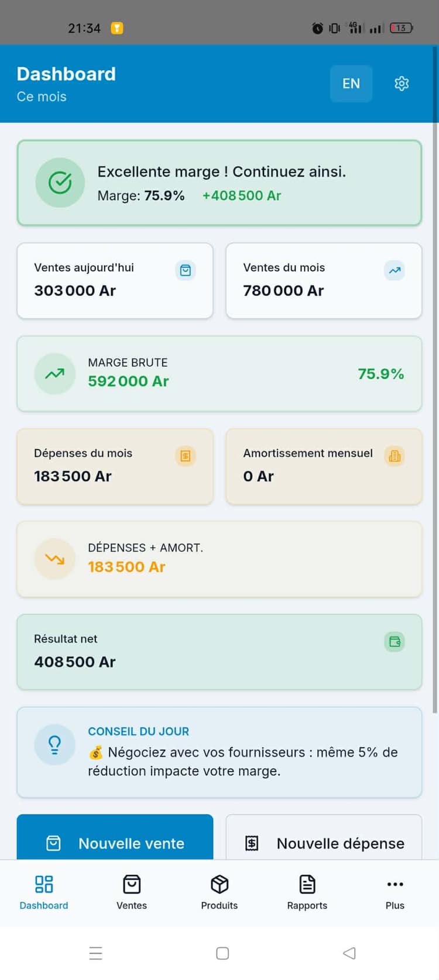This screenshot has height=980, width=439.
Task: Tap the lightbulb icon in Conseil du jour
Action: (x=55, y=745)
